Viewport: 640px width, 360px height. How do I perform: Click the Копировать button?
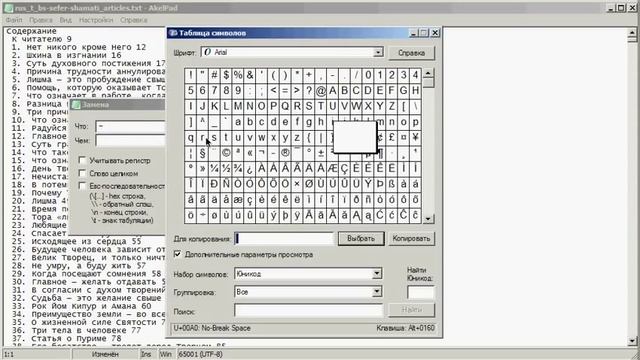tap(411, 238)
